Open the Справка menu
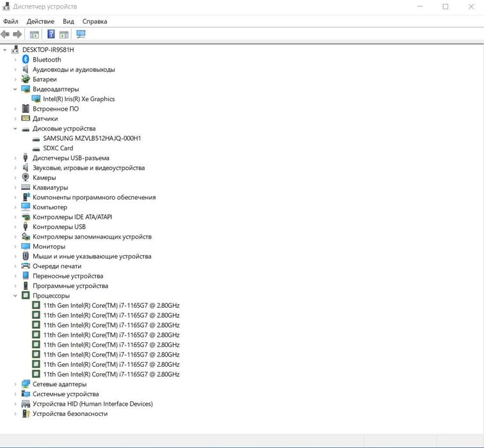Viewport: 484px width, 448px height. pyautogui.click(x=95, y=21)
